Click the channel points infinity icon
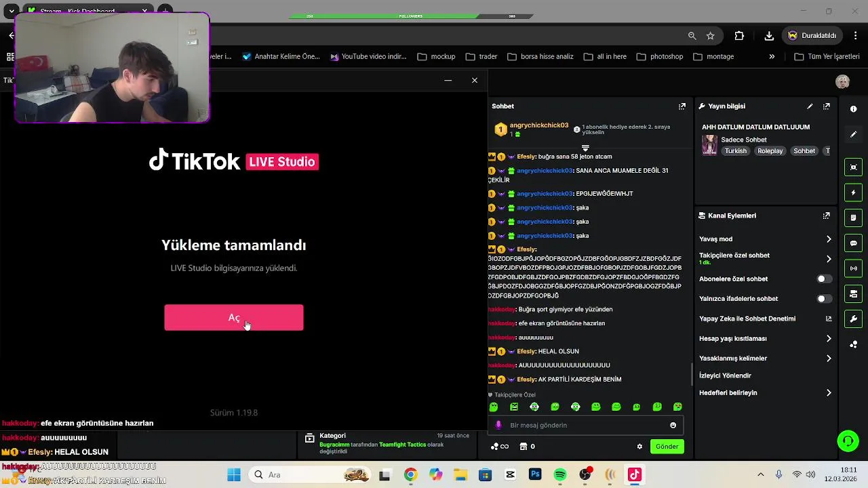Viewport: 868px width, 488px height. pyautogui.click(x=499, y=447)
